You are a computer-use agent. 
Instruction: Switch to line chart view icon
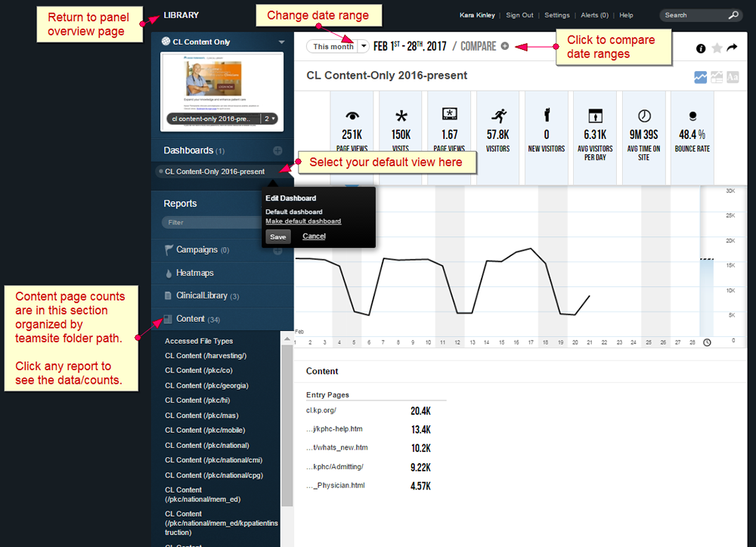point(701,77)
